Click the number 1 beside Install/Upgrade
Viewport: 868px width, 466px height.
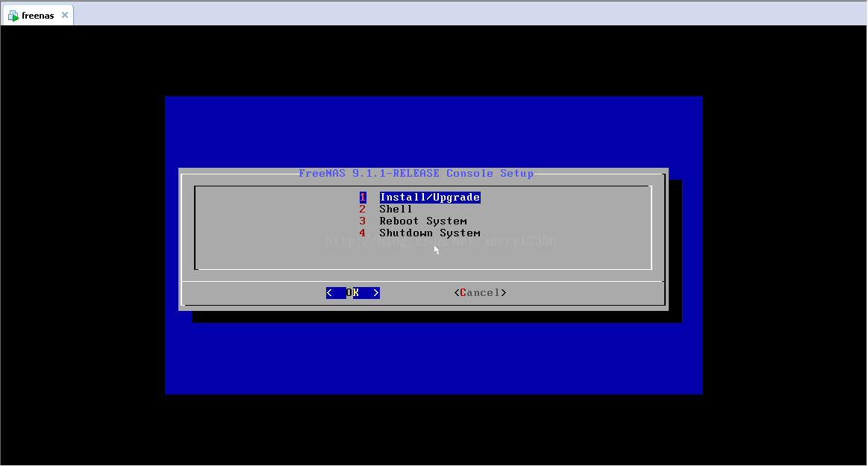[x=363, y=198]
